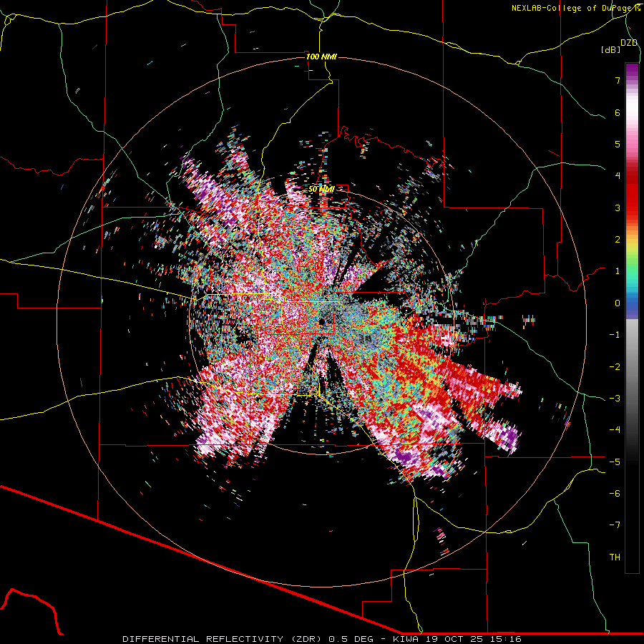Click the DZD product label above the scale
This screenshot has height=644, width=644.
629,43
